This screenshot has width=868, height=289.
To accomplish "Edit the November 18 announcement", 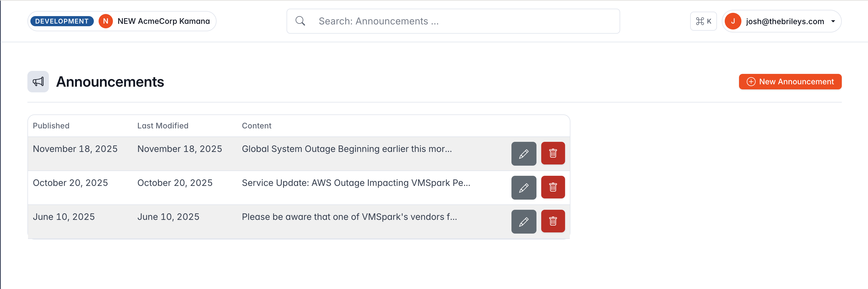I will (524, 153).
